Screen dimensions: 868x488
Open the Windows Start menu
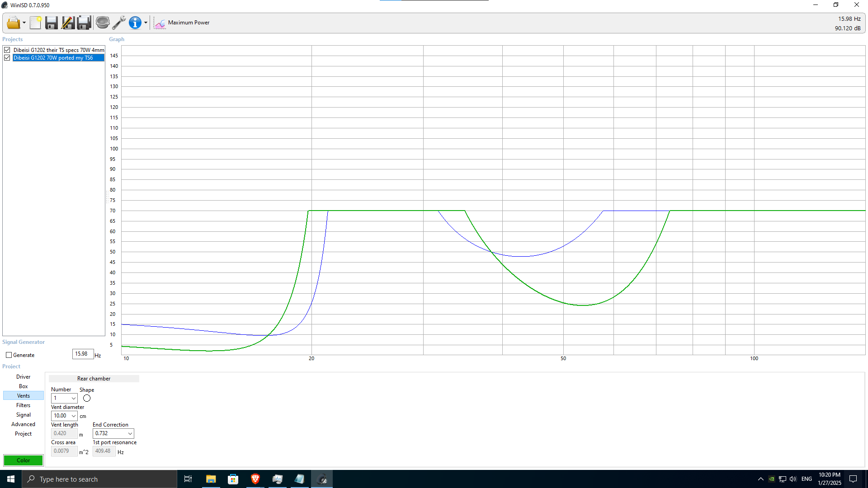click(x=11, y=479)
